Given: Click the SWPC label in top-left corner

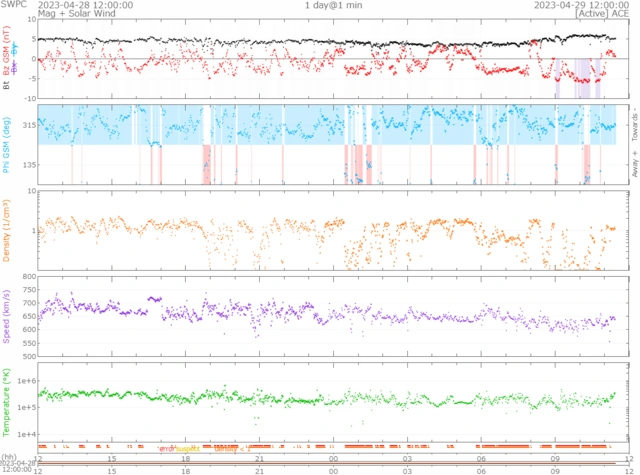Looking at the screenshot, I should 13,5.
